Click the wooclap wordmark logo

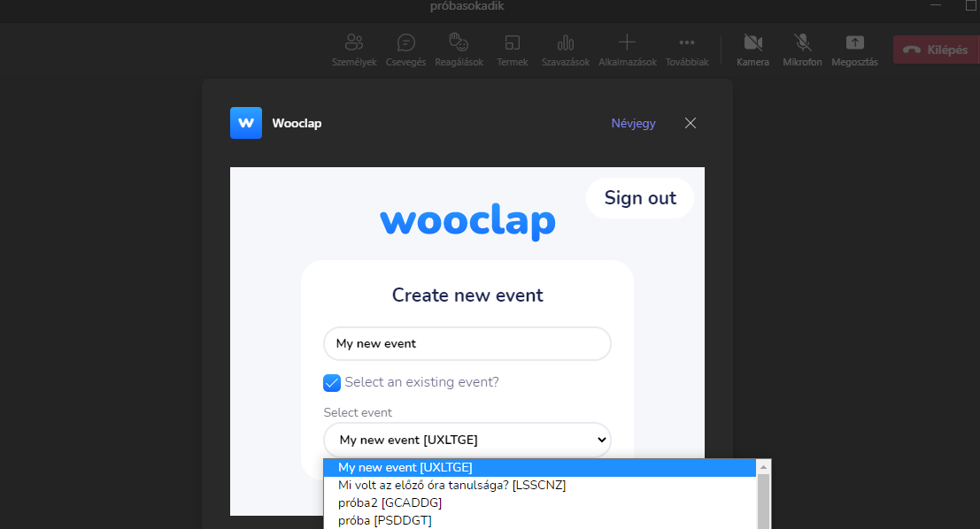[x=467, y=221]
